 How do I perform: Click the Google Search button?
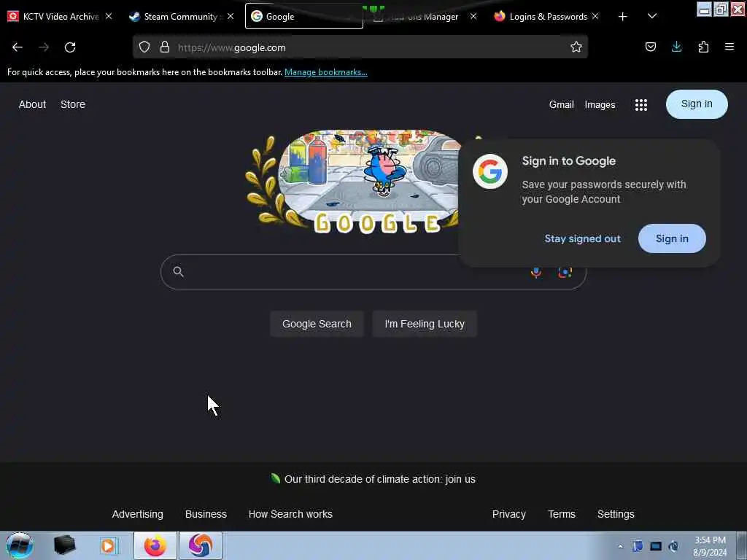pos(317,324)
